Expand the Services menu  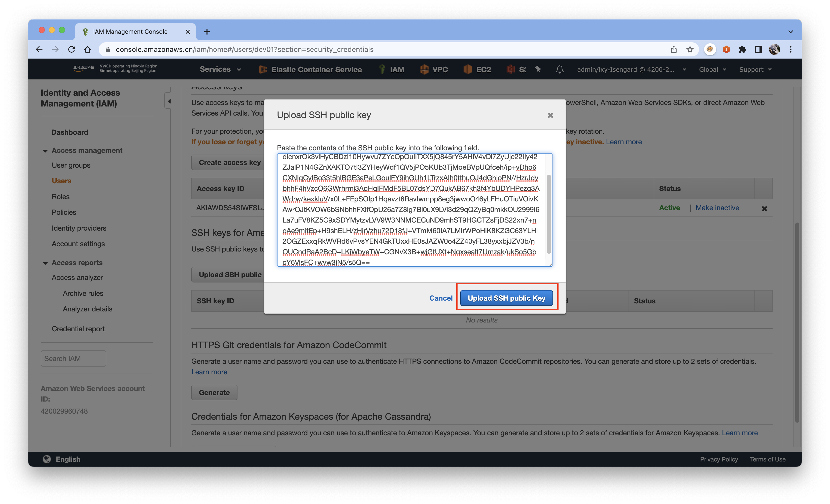click(x=220, y=69)
